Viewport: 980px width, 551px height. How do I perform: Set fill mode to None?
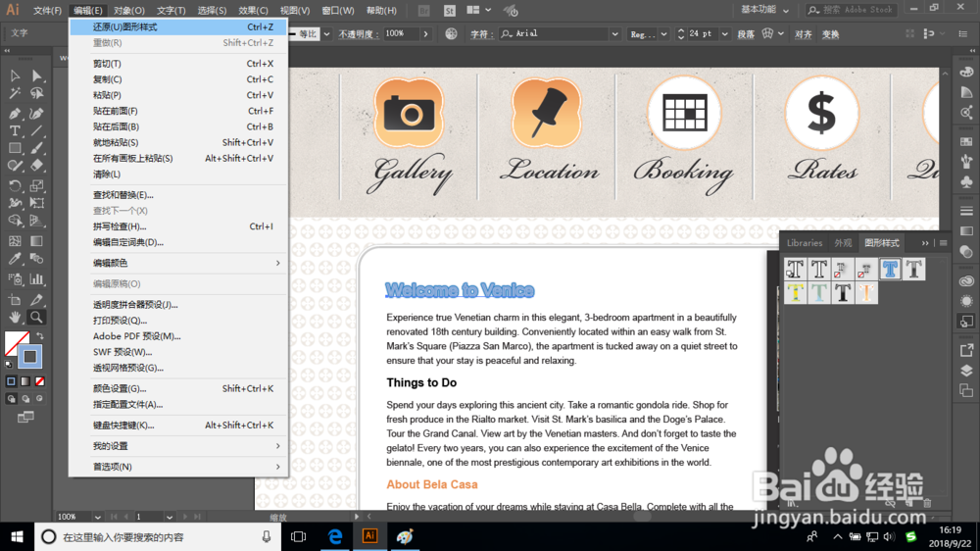[40, 381]
